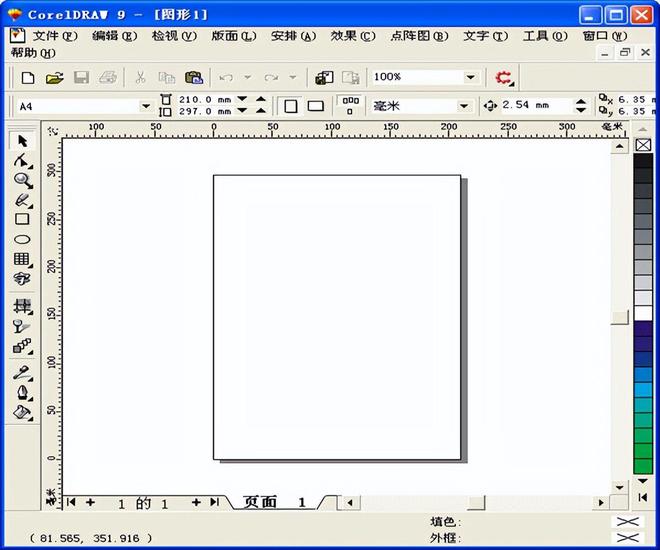Select the Pick arrow tool
Viewport: 660px width, 550px height.
coord(22,141)
